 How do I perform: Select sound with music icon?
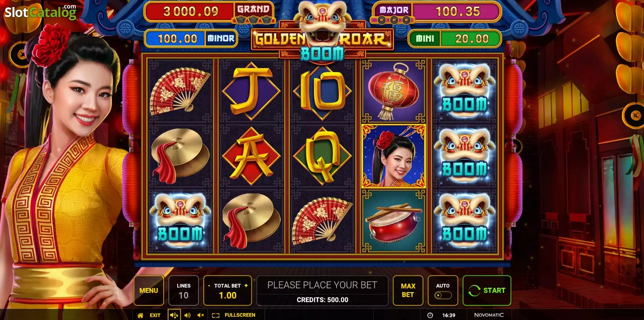point(174,315)
